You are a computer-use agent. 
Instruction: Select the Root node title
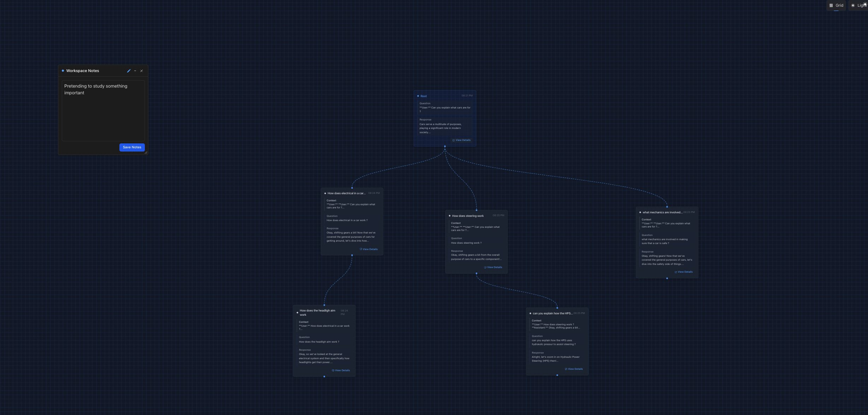click(x=424, y=96)
